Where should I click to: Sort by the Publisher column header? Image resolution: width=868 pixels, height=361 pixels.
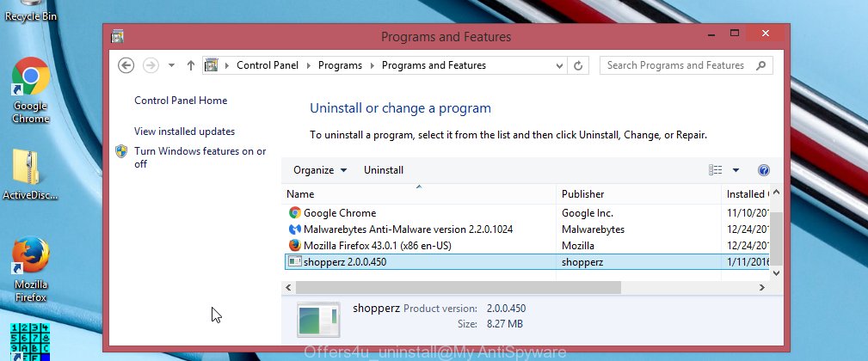pyautogui.click(x=639, y=194)
